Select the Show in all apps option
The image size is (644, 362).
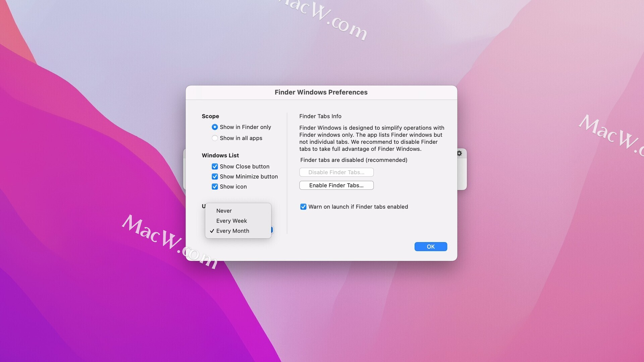pyautogui.click(x=215, y=138)
